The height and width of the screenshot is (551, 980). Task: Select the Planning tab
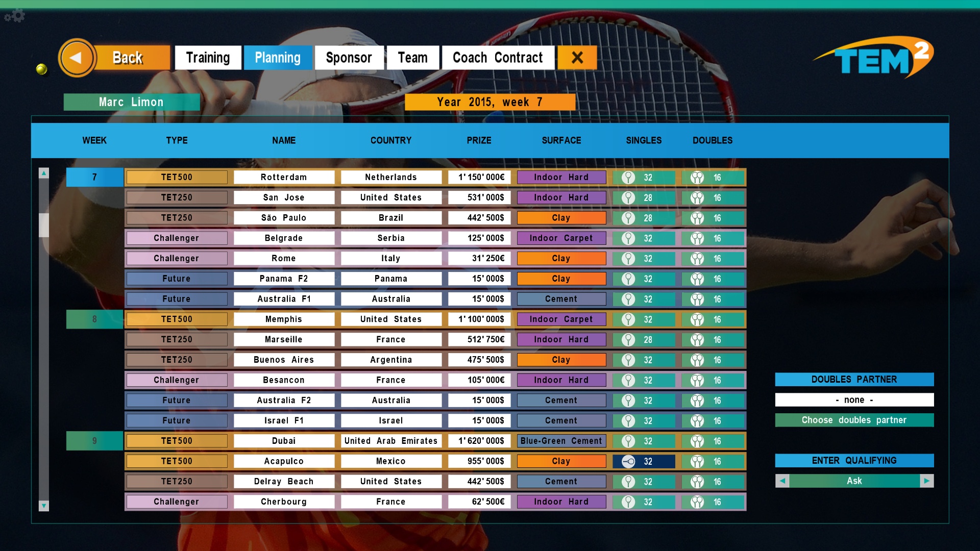277,58
